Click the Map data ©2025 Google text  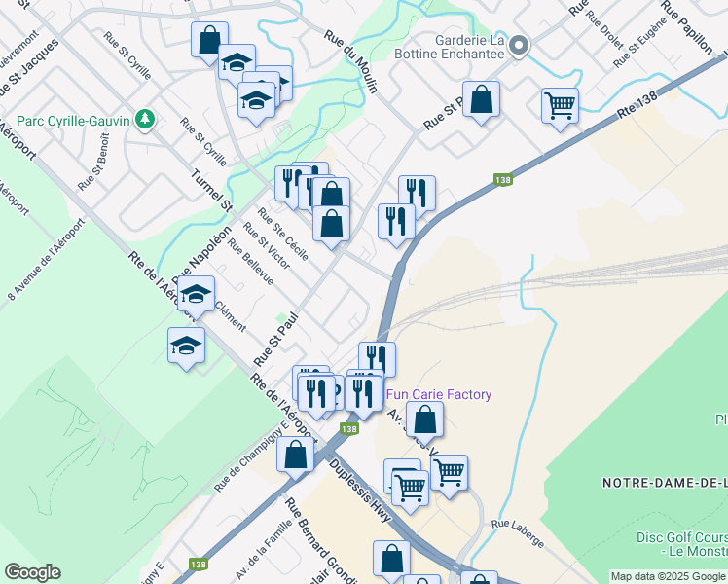click(x=669, y=576)
